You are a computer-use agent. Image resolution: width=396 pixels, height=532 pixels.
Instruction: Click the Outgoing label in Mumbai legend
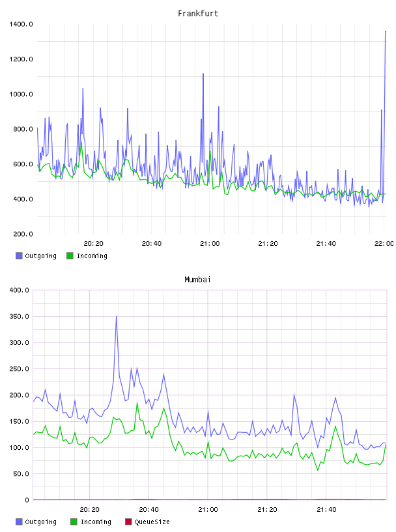40,522
